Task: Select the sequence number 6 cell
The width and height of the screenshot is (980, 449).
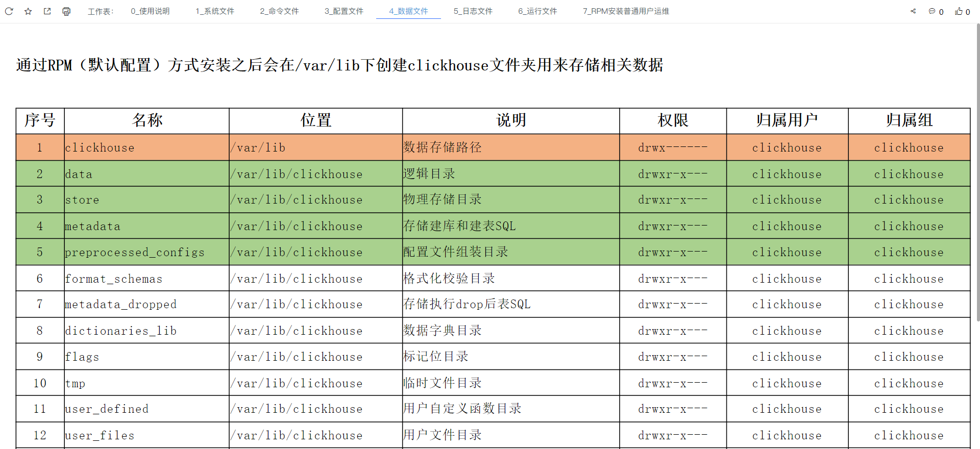Action: 40,279
